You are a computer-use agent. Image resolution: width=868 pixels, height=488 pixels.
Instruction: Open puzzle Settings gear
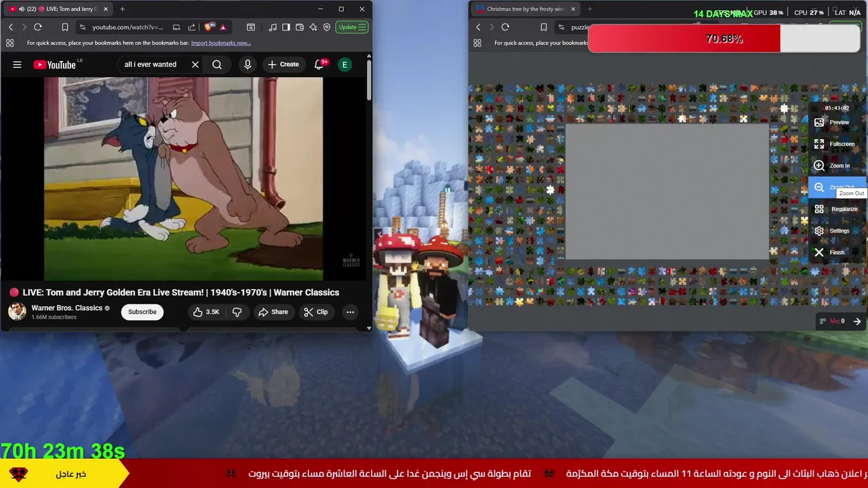click(x=837, y=230)
